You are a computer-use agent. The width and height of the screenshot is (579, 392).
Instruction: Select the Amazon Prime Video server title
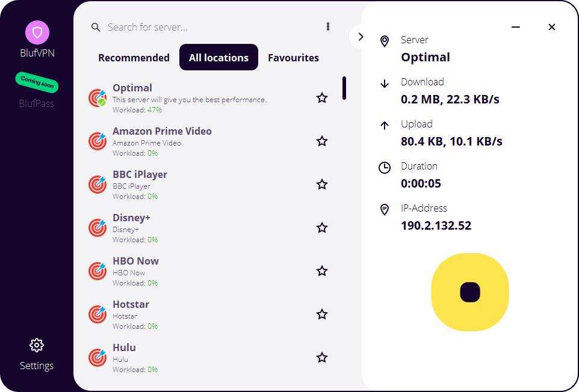click(162, 131)
